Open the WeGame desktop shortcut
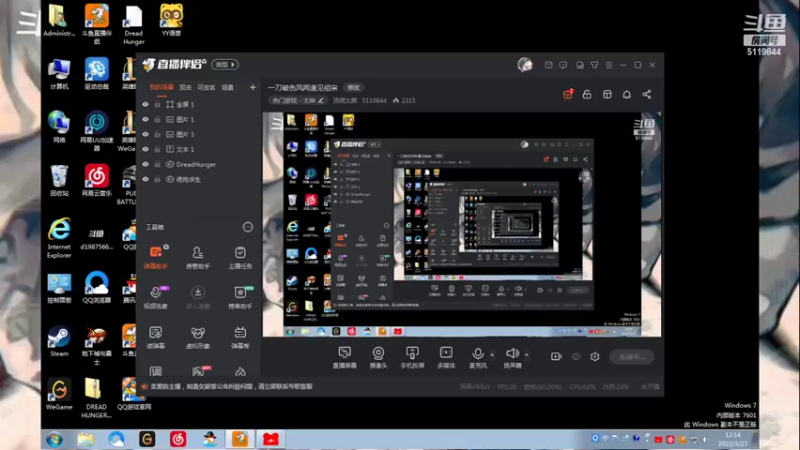The image size is (800, 450). tap(59, 394)
